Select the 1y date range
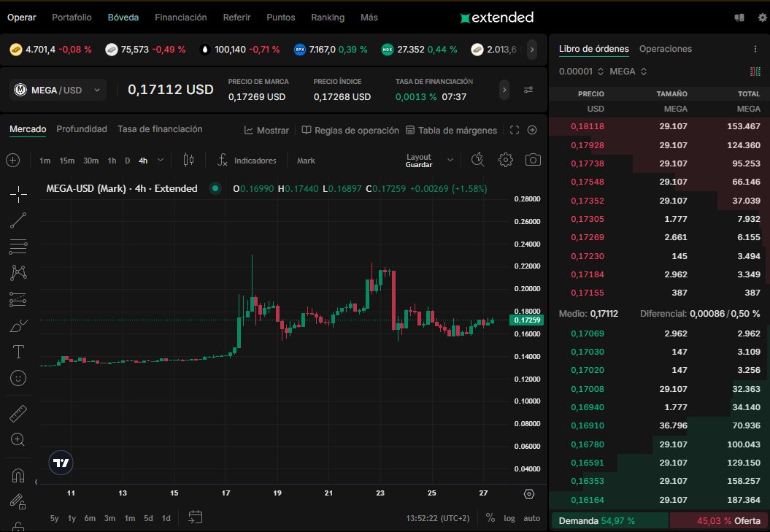Viewport: 770px width, 532px height. 72,518
